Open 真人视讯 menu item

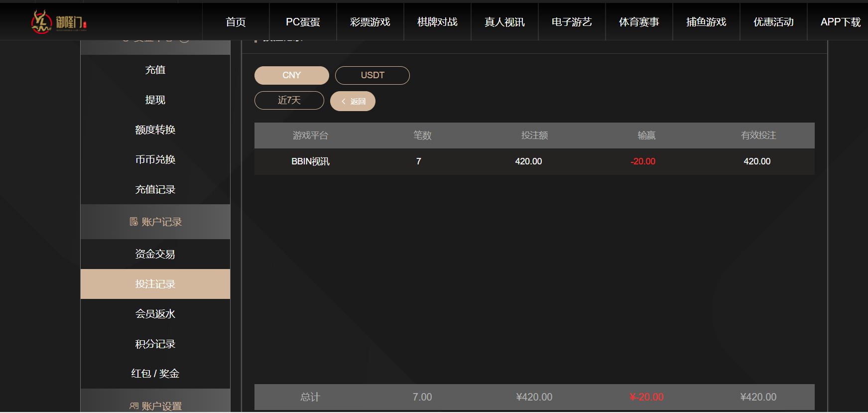(504, 22)
